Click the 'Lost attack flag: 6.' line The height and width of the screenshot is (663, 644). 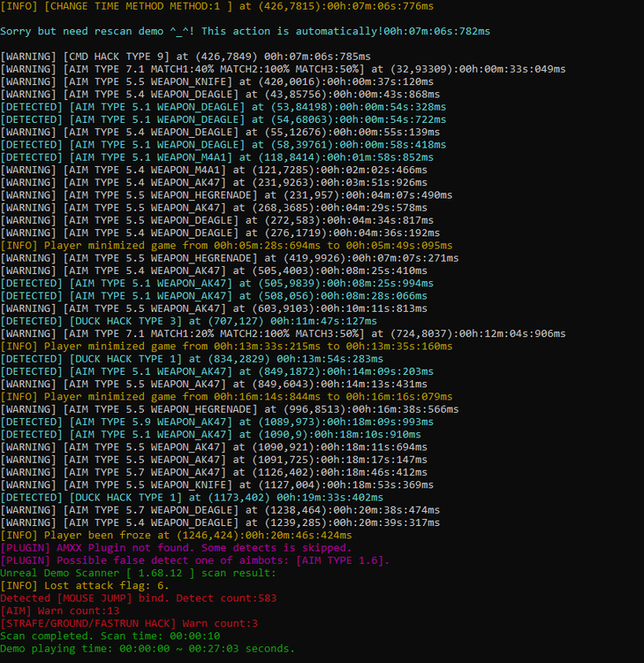(85, 586)
